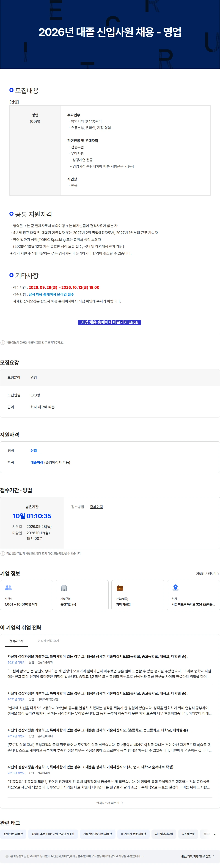
Task: Click the blue circle bullet beside 모집내용
Action: tap(11, 90)
